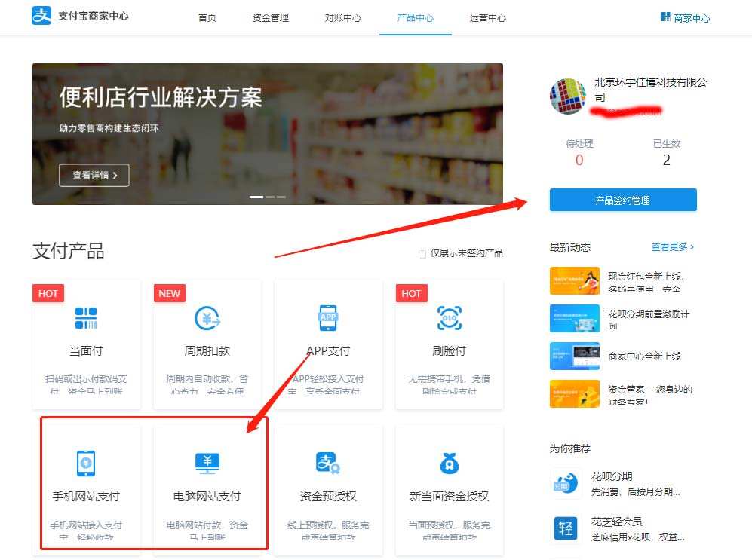This screenshot has height=560, width=752.
Task: Open the 查看更多 link
Action: point(671,246)
